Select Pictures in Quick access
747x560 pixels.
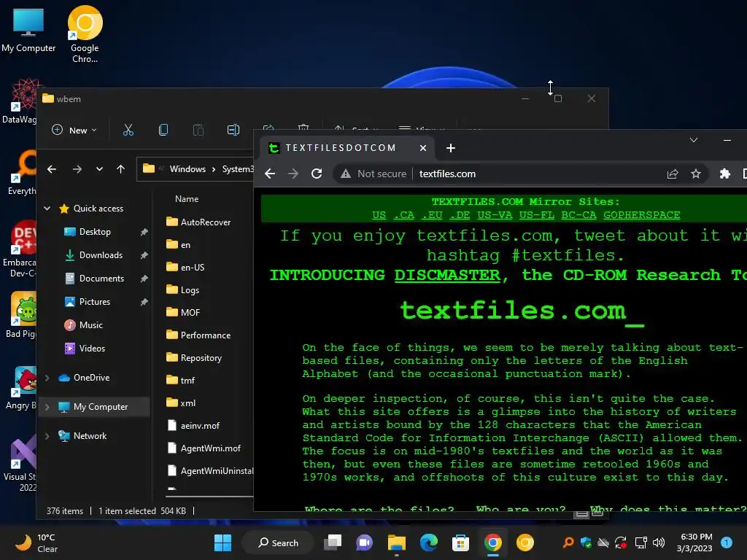[94, 302]
